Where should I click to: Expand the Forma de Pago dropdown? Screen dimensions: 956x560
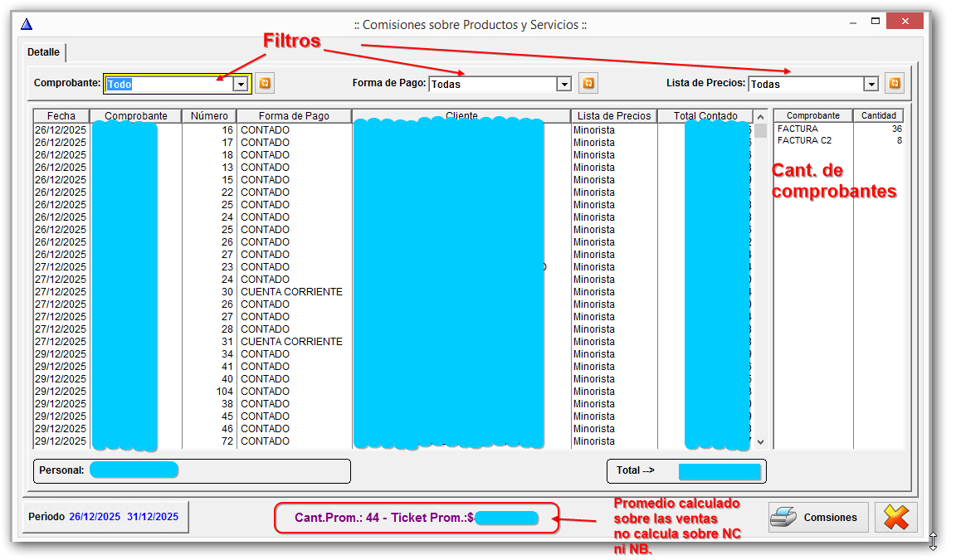click(563, 84)
